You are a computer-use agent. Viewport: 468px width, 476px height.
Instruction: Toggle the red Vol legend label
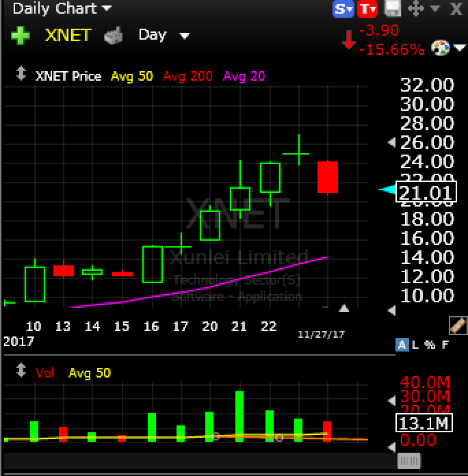pyautogui.click(x=44, y=373)
